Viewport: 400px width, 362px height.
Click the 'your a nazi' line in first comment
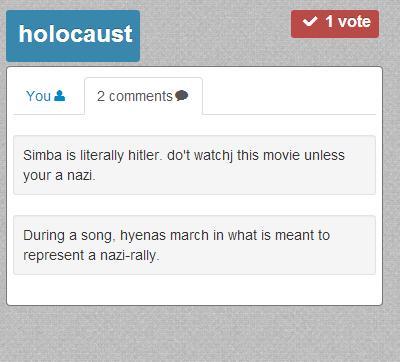(x=59, y=176)
